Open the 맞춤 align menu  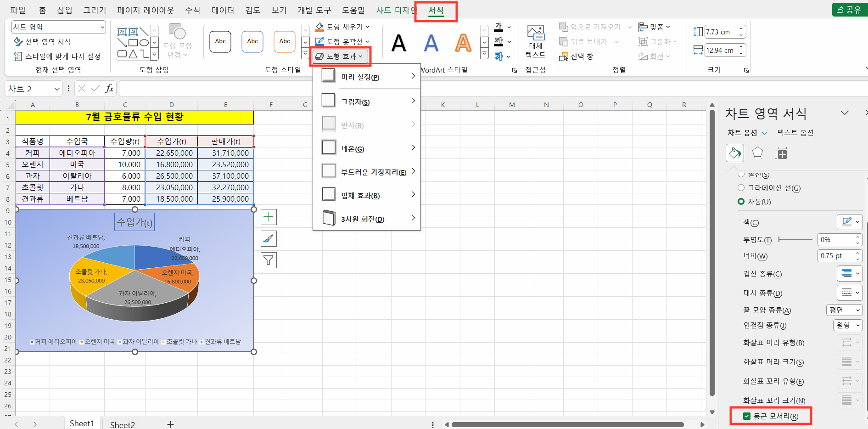pyautogui.click(x=654, y=27)
